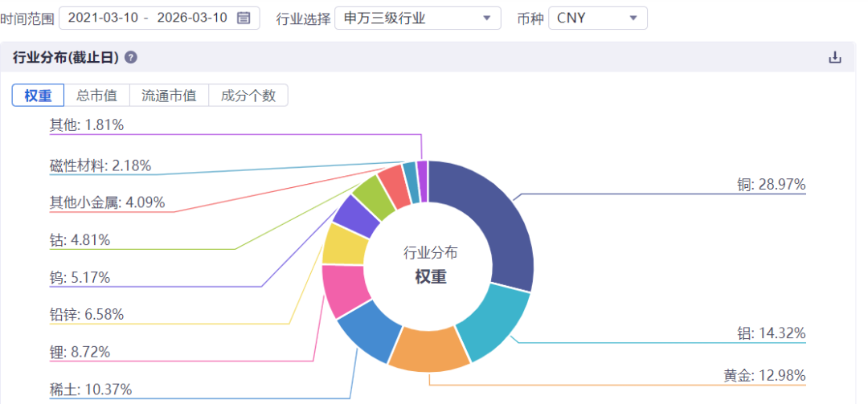This screenshot has height=404, width=868.
Task: Click the 行业分布 权重 center chart title
Action: coord(431,265)
